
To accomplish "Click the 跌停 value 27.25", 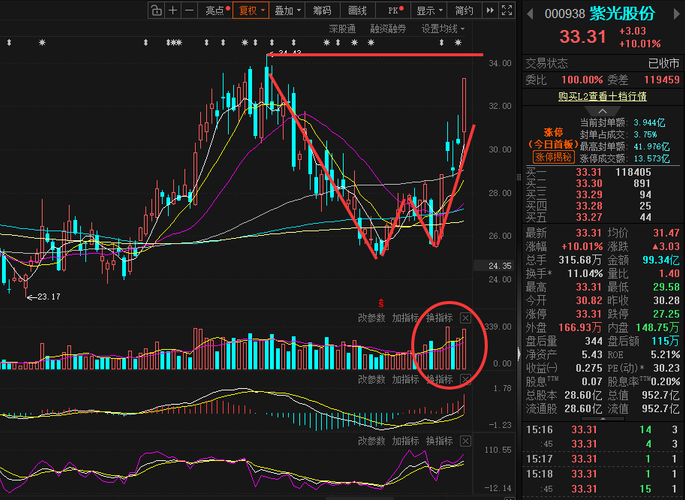I will [666, 314].
